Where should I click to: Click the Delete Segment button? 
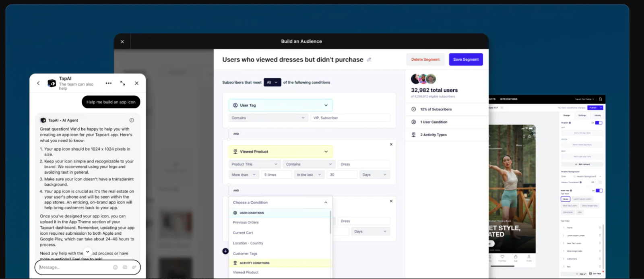425,59
